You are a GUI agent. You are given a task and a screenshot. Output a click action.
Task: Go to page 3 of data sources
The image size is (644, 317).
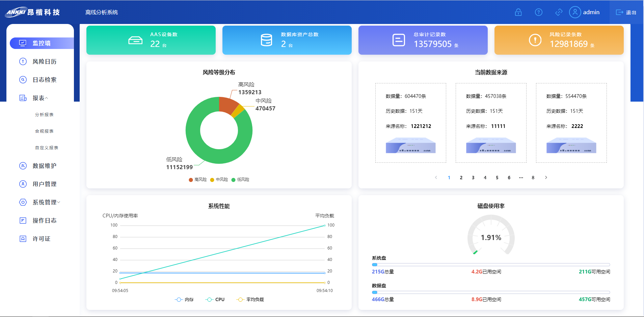(473, 178)
